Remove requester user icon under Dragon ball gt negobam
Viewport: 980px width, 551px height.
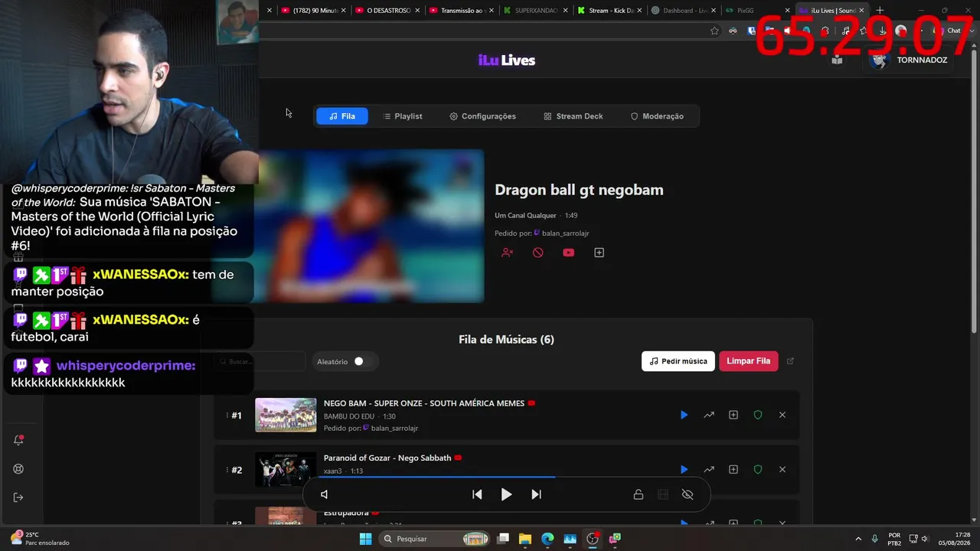(507, 253)
